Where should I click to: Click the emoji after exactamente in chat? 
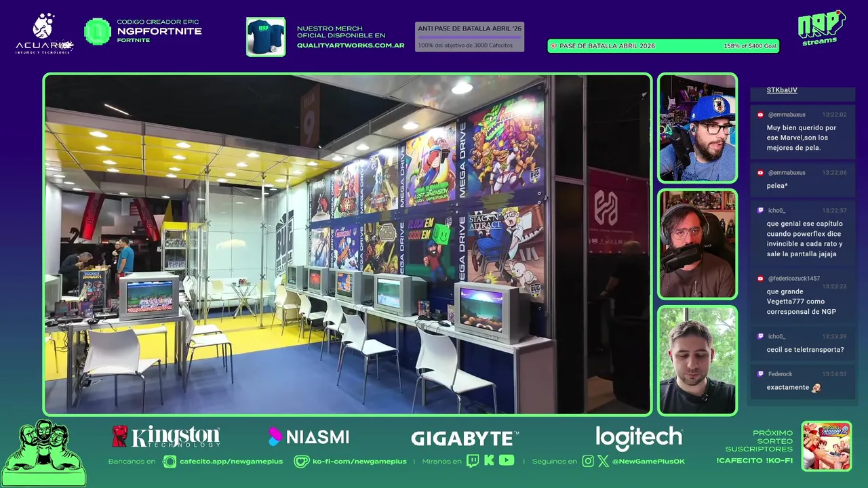click(x=816, y=388)
